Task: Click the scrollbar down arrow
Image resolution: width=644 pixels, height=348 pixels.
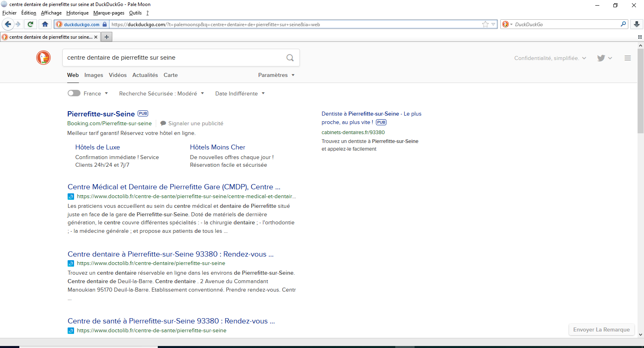Action: pos(640,335)
